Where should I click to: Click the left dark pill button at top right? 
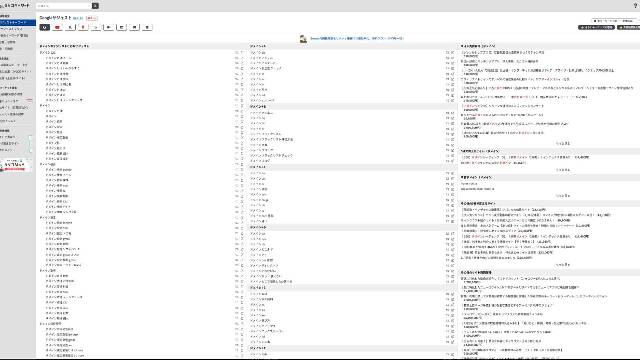[596, 27]
